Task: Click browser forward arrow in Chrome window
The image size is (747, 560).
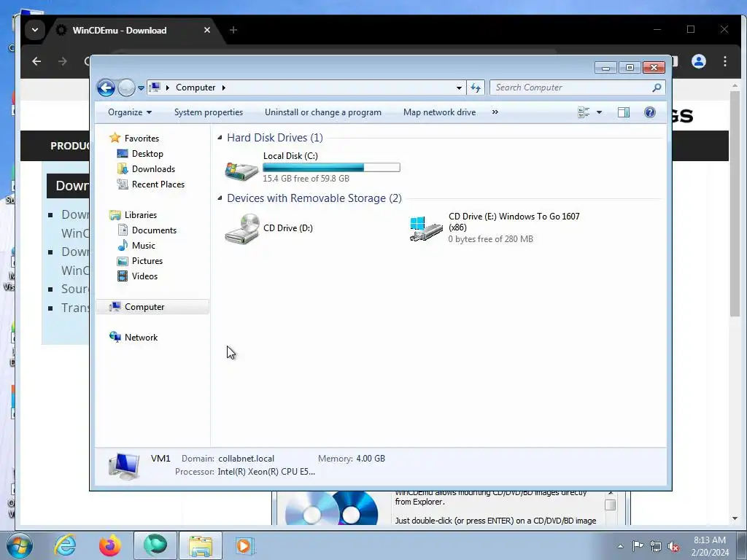Action: tap(63, 61)
